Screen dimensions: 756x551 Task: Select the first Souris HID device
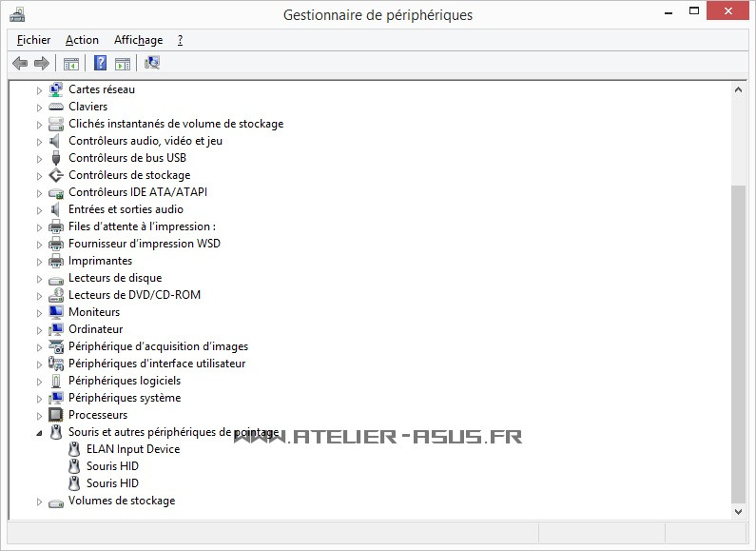[x=112, y=466]
